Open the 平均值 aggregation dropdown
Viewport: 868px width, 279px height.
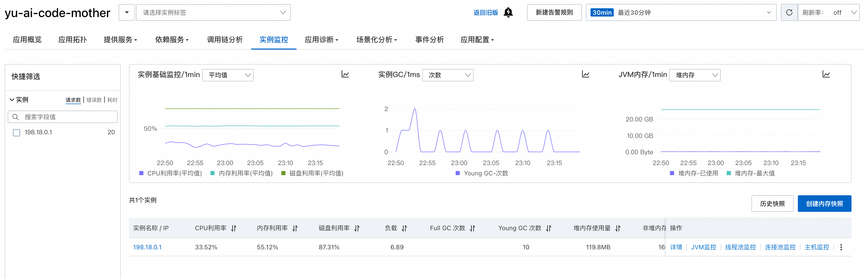[x=228, y=75]
